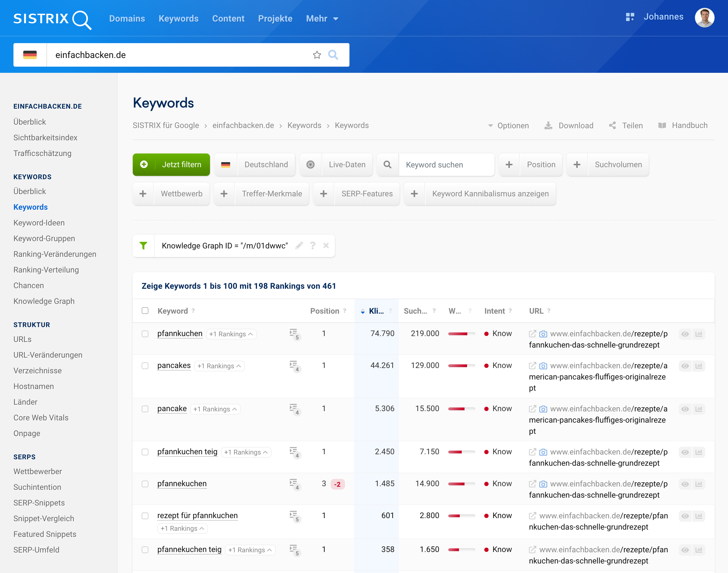Viewport: 728px width, 573px height.
Task: Select the rezept für pfannkuchen checkbox
Action: (145, 516)
